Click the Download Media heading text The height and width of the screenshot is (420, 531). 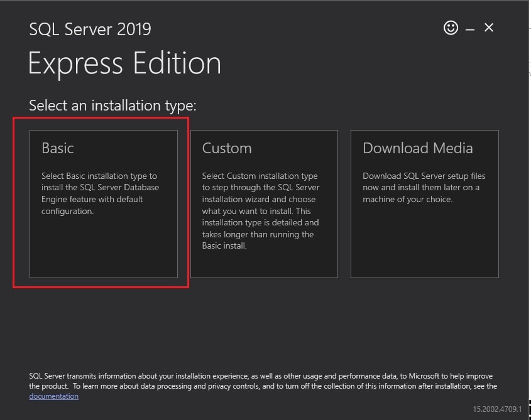(417, 148)
